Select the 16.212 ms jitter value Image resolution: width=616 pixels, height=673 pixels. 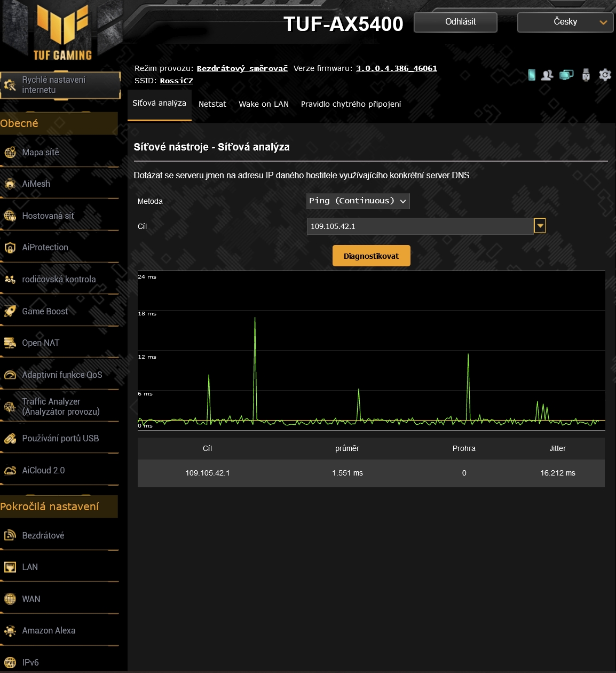(x=558, y=473)
